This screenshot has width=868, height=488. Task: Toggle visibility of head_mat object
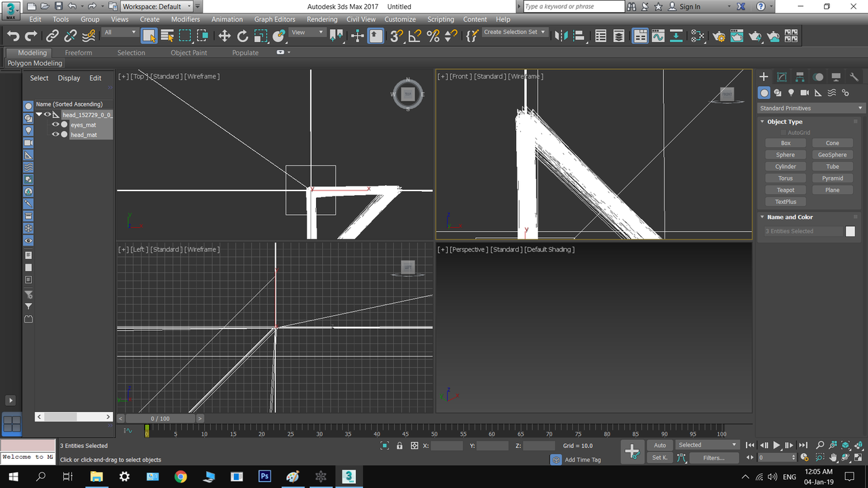click(x=56, y=134)
